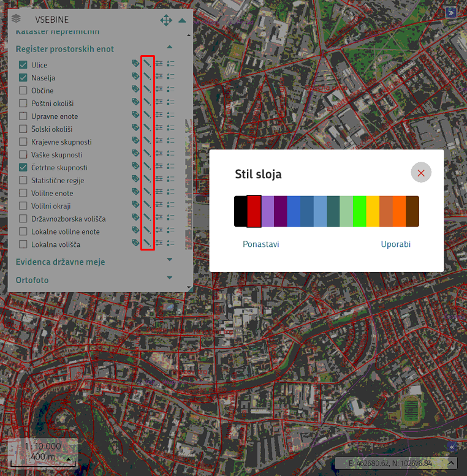Open style pencil for Volilne enote layer
Screen dimensions: 467x476
147,192
